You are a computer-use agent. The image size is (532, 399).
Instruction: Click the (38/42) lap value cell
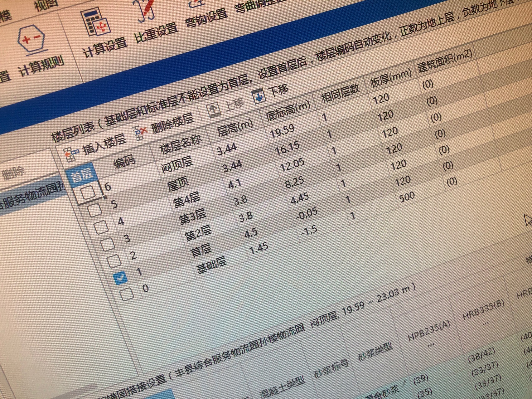[481, 355]
